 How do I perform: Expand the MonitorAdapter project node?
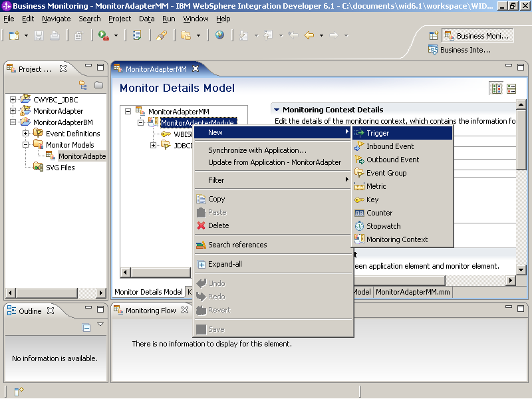pos(13,110)
